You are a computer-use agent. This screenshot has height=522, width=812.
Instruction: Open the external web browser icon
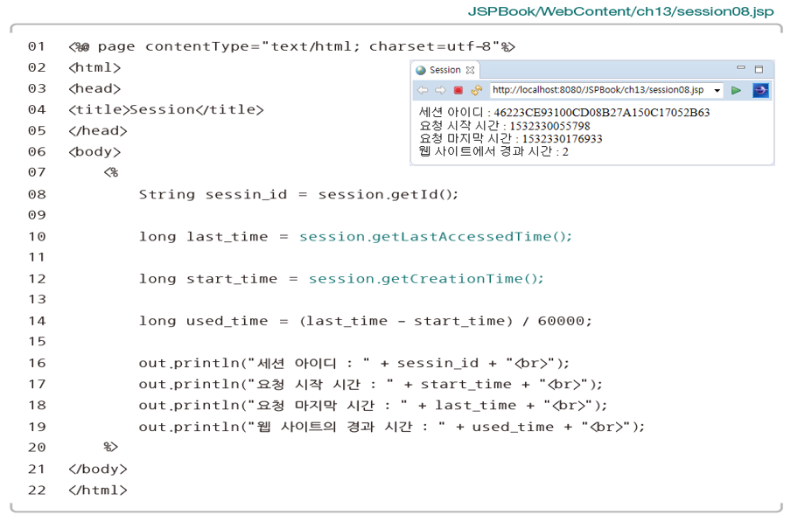pyautogui.click(x=760, y=90)
